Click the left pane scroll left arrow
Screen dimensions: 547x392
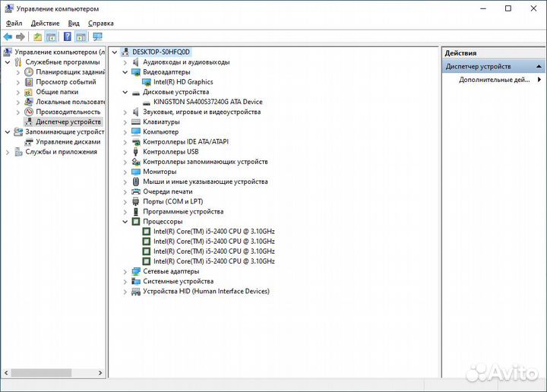click(x=6, y=373)
